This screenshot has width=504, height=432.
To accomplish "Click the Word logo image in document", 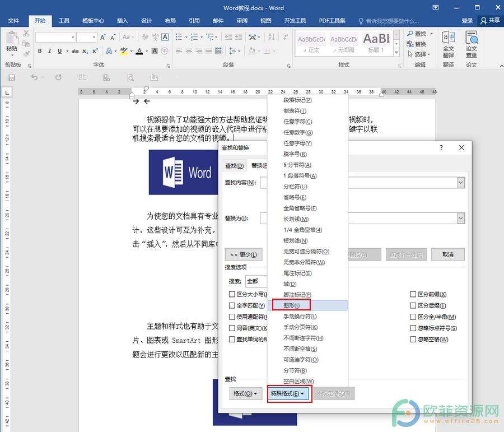I will [184, 172].
